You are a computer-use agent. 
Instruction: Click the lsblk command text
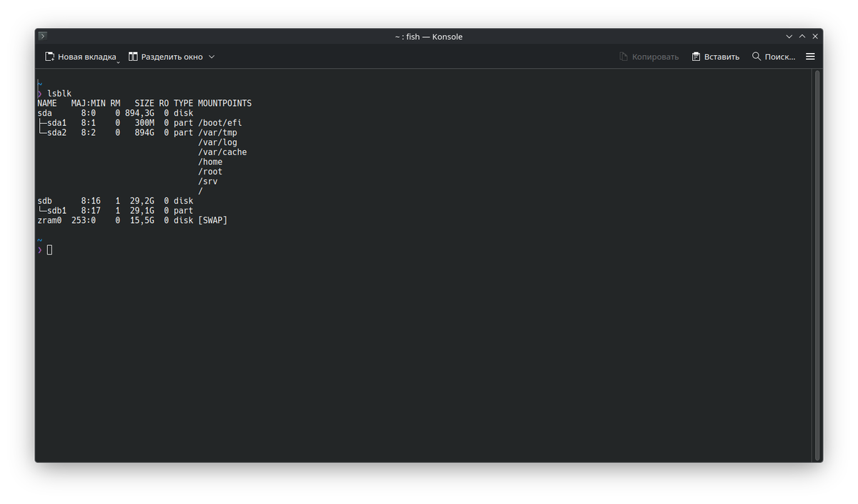pos(59,94)
